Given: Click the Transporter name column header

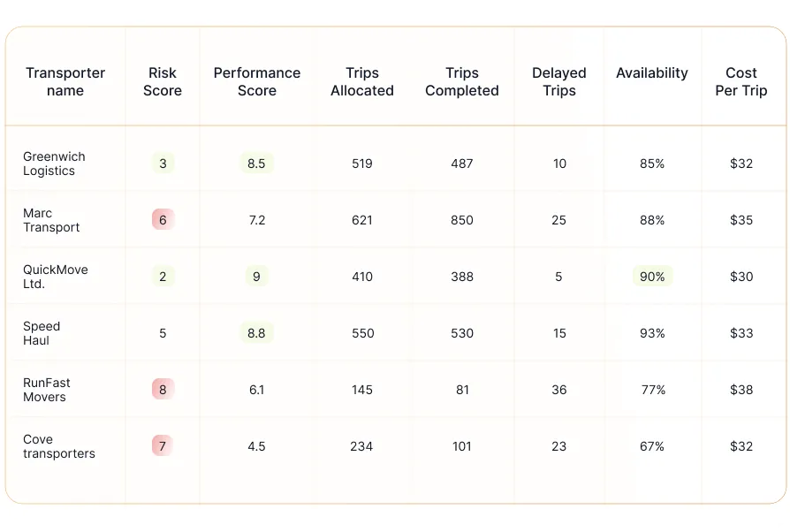Looking at the screenshot, I should (x=65, y=81).
